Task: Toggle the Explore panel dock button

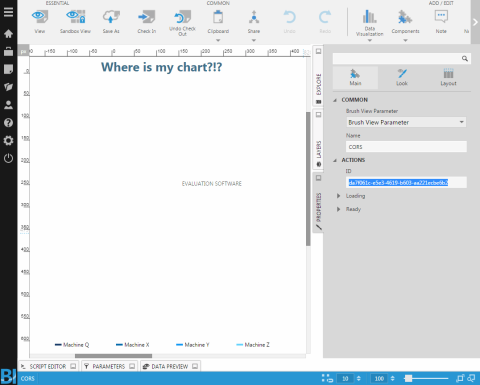Action: coord(318,51)
